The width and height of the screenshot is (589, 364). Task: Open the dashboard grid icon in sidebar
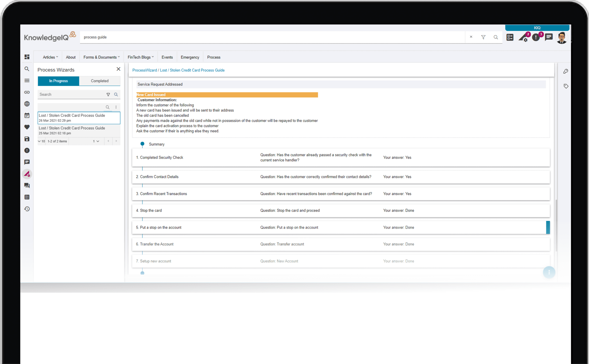[x=27, y=57]
